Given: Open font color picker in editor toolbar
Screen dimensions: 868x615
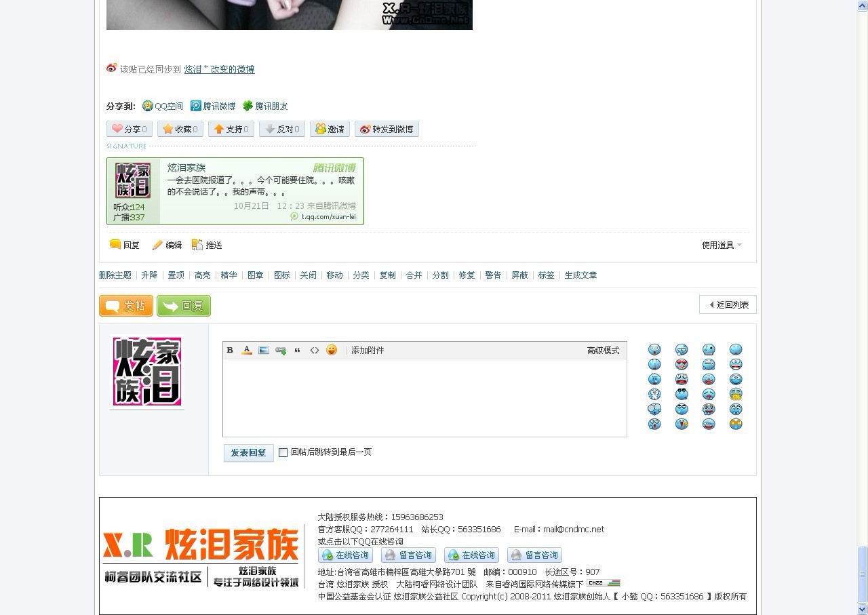Looking at the screenshot, I should [247, 351].
